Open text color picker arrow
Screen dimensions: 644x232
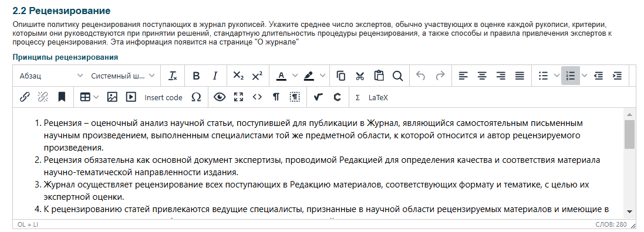tap(295, 76)
